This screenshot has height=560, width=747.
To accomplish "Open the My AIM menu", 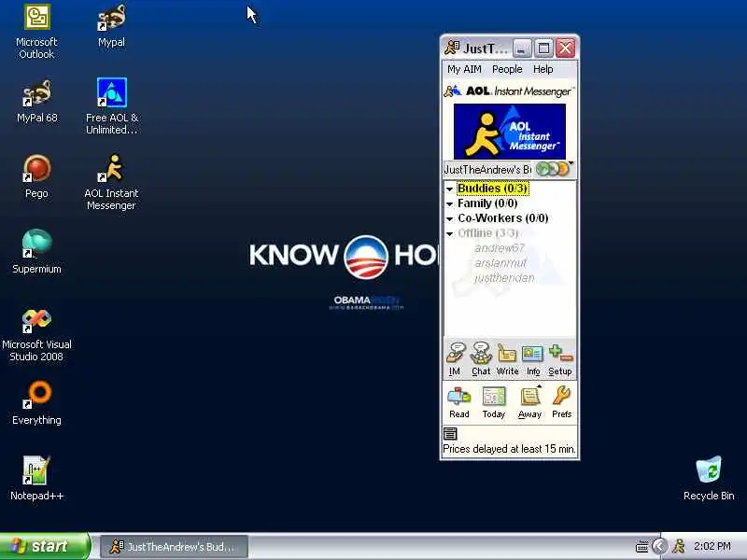I will coord(464,69).
